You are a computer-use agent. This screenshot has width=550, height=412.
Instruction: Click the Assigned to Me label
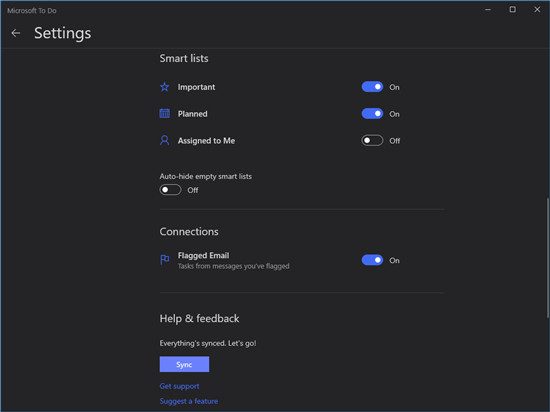click(206, 141)
